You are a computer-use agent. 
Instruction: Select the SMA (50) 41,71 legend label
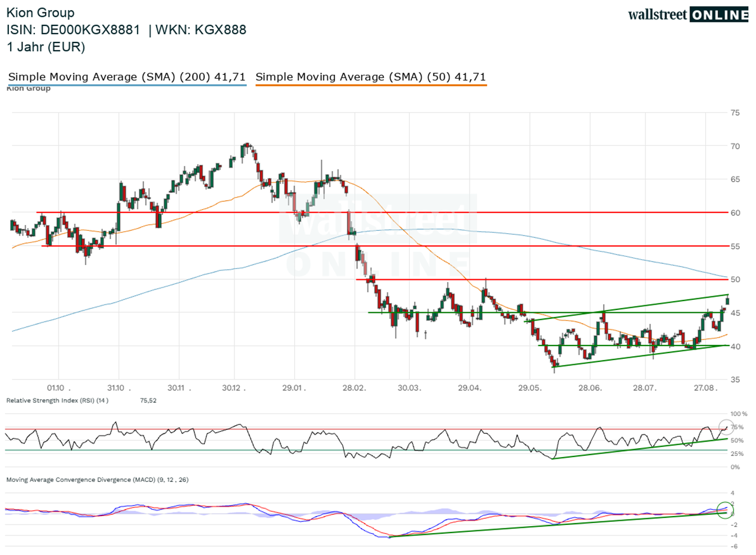tap(371, 77)
